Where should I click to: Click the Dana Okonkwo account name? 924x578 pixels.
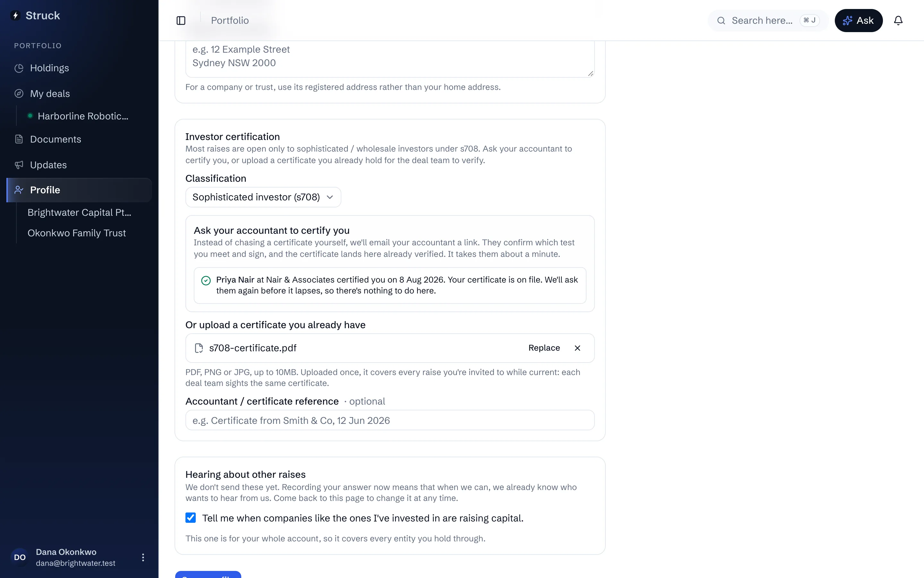click(x=66, y=552)
